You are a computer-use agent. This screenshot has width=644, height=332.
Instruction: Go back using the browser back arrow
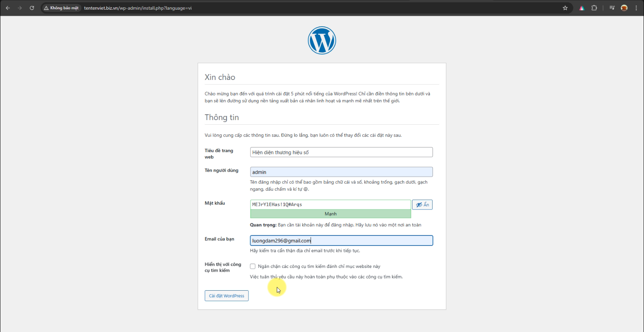point(8,8)
